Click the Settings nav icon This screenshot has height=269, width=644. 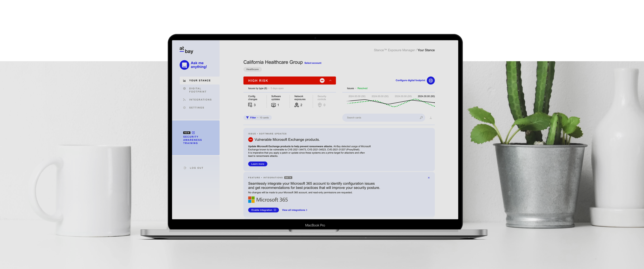click(x=184, y=107)
